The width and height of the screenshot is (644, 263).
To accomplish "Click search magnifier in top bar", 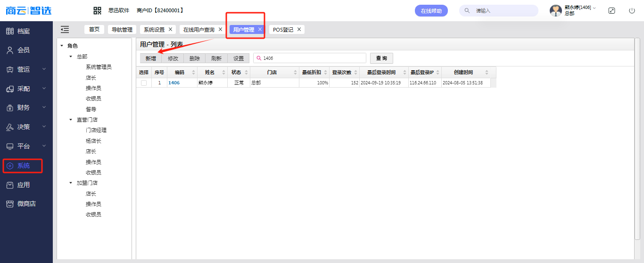I will [x=467, y=10].
